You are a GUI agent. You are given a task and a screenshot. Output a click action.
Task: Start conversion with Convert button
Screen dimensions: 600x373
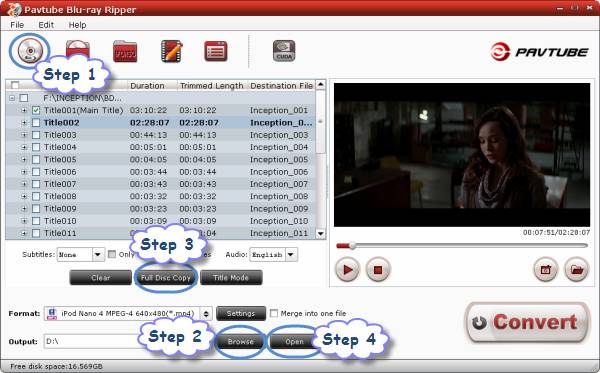click(x=527, y=323)
